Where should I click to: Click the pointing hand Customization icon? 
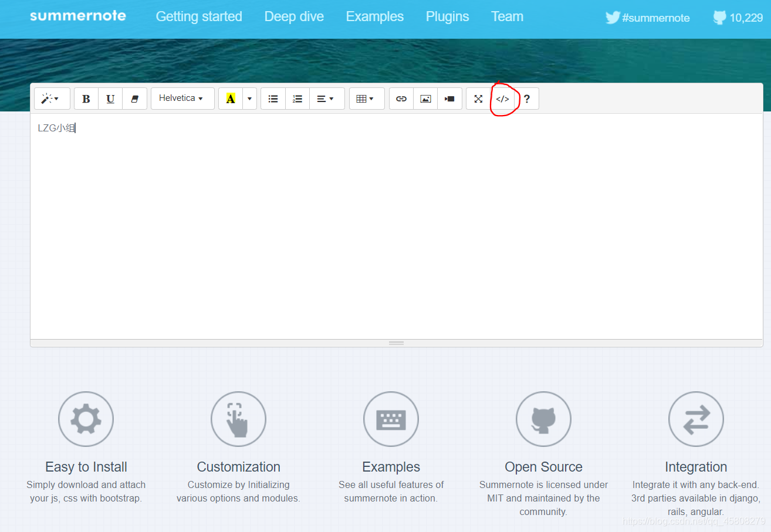(x=238, y=419)
